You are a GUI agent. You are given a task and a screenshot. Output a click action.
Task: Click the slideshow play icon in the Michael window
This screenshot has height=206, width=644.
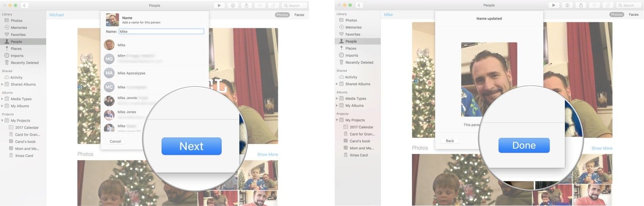coord(219,6)
